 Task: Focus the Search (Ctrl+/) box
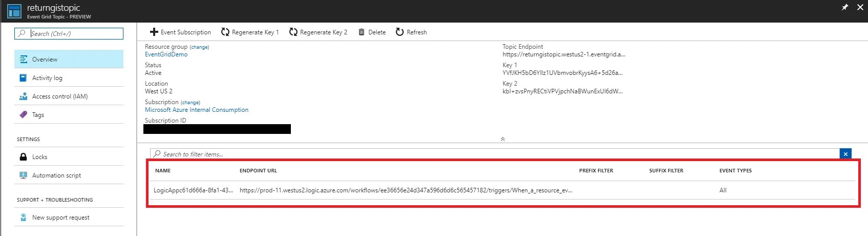pos(69,33)
